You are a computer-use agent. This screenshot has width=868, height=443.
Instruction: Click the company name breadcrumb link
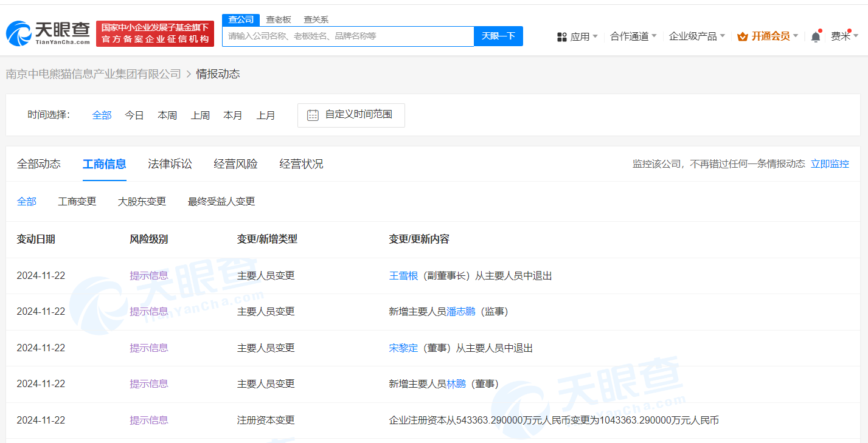click(94, 74)
